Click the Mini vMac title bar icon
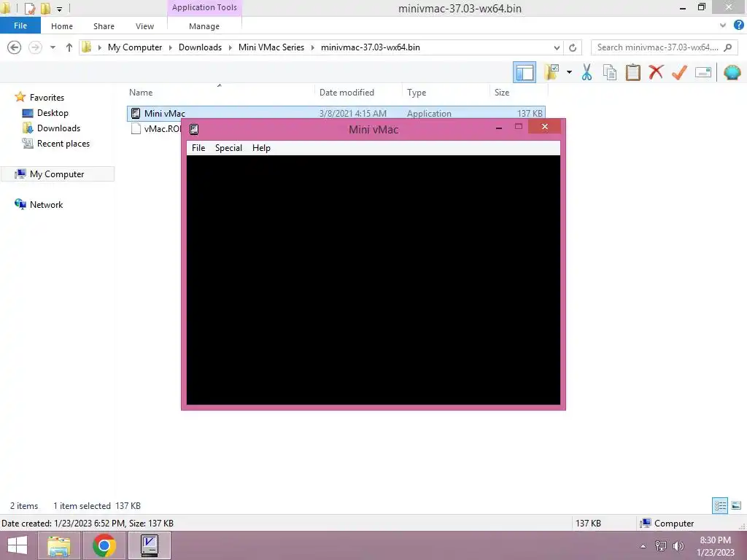 click(x=194, y=129)
